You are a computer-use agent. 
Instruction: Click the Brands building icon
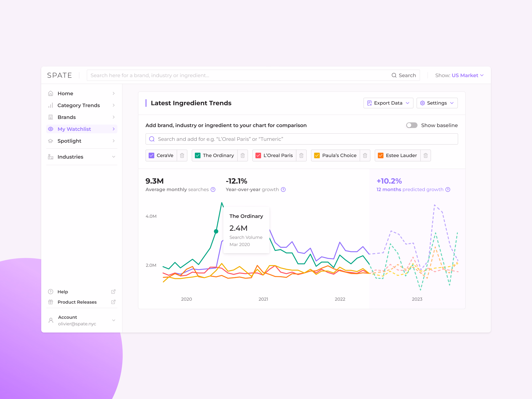coord(51,117)
